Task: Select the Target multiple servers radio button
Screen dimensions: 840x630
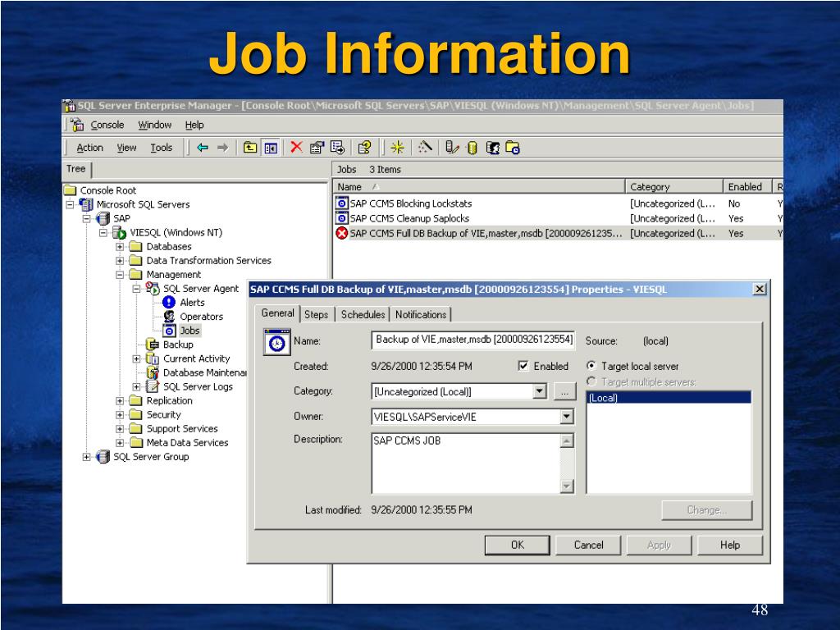Action: click(x=591, y=381)
